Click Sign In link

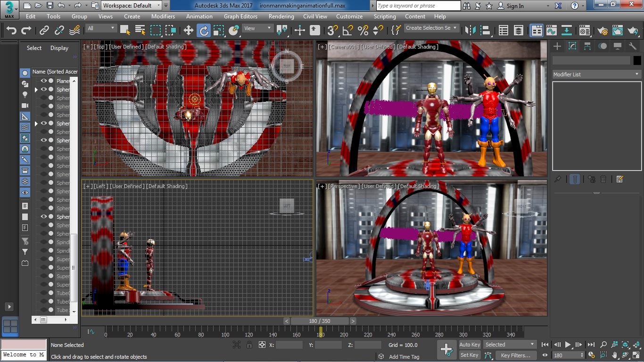click(x=515, y=6)
